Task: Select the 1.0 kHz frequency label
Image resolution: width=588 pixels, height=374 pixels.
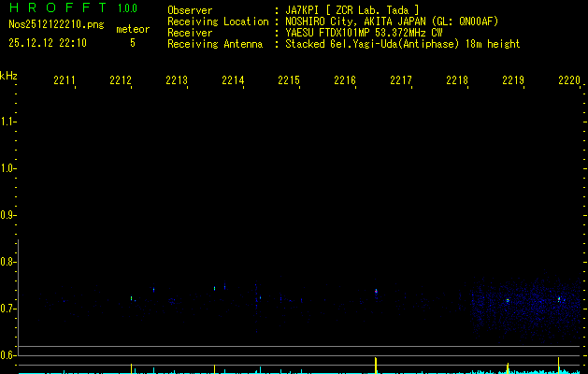Action: pyautogui.click(x=8, y=168)
